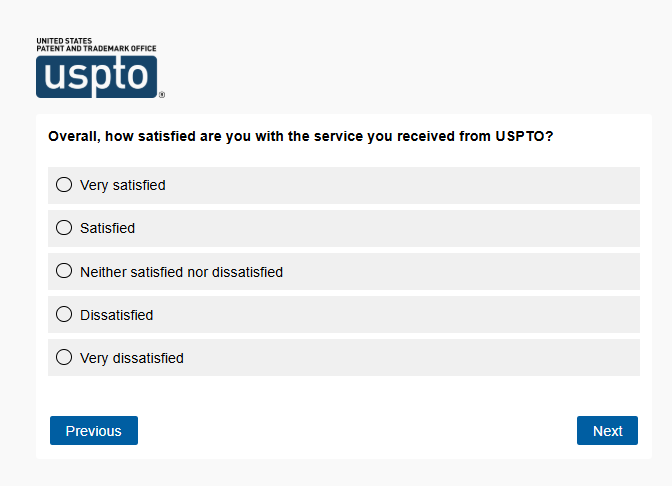Image resolution: width=672 pixels, height=486 pixels.
Task: Pick the 'Neither satisfied nor dissatisfied' radio button
Action: pyautogui.click(x=64, y=271)
